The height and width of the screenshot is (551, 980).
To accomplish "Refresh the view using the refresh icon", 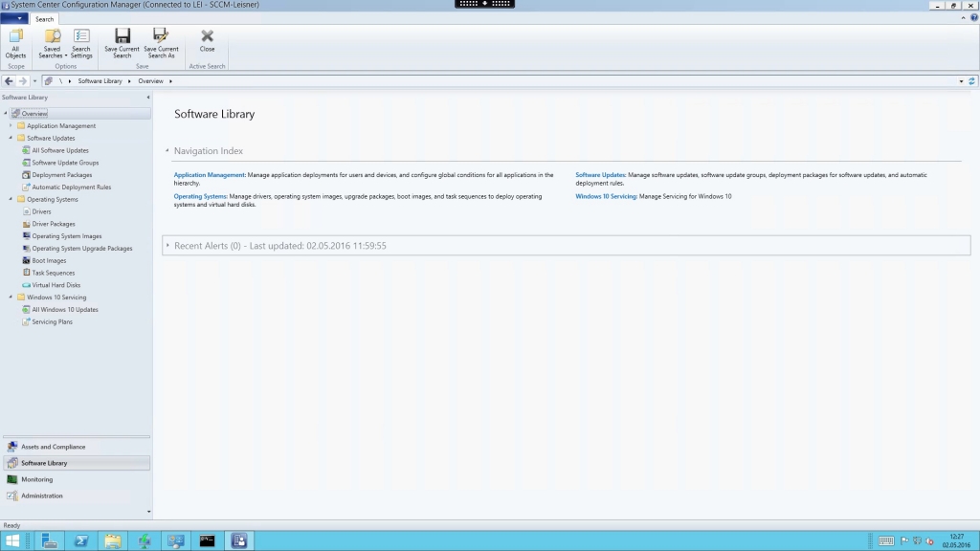I will coord(972,81).
